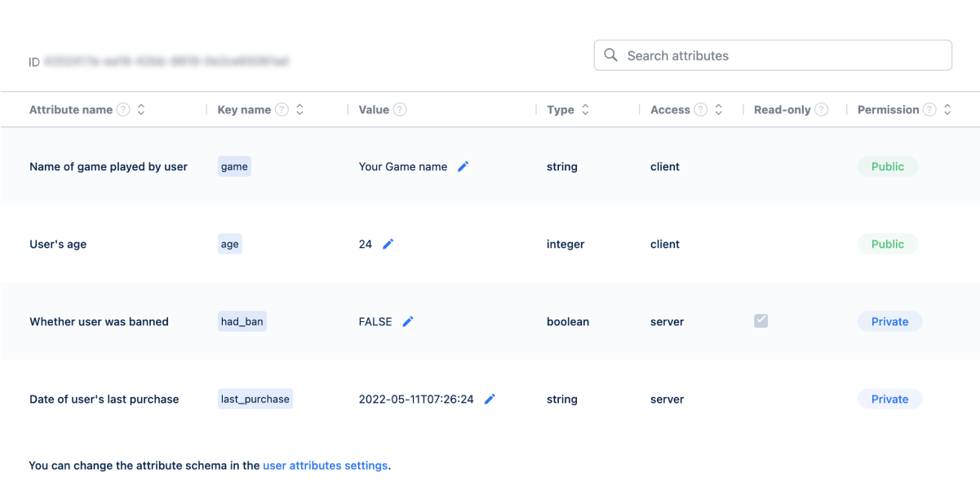This screenshot has width=980, height=495.
Task: Edit the game attribute value pencil icon
Action: tap(463, 166)
